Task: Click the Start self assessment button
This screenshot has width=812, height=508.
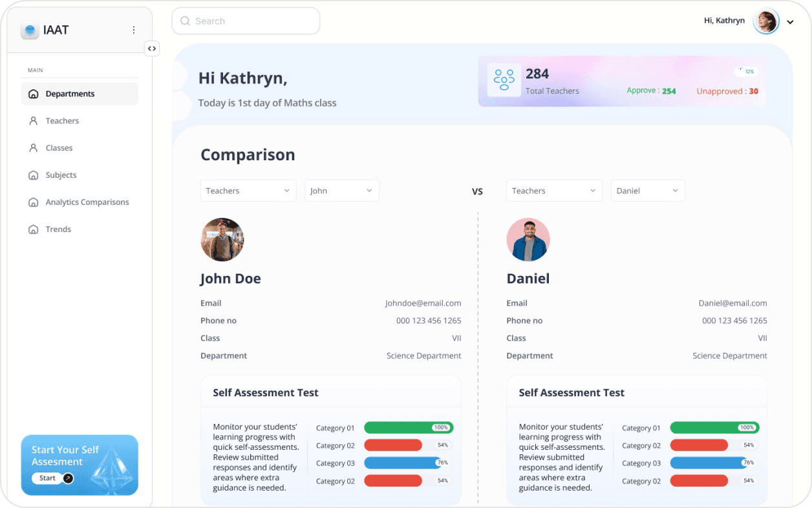Action: (x=53, y=478)
